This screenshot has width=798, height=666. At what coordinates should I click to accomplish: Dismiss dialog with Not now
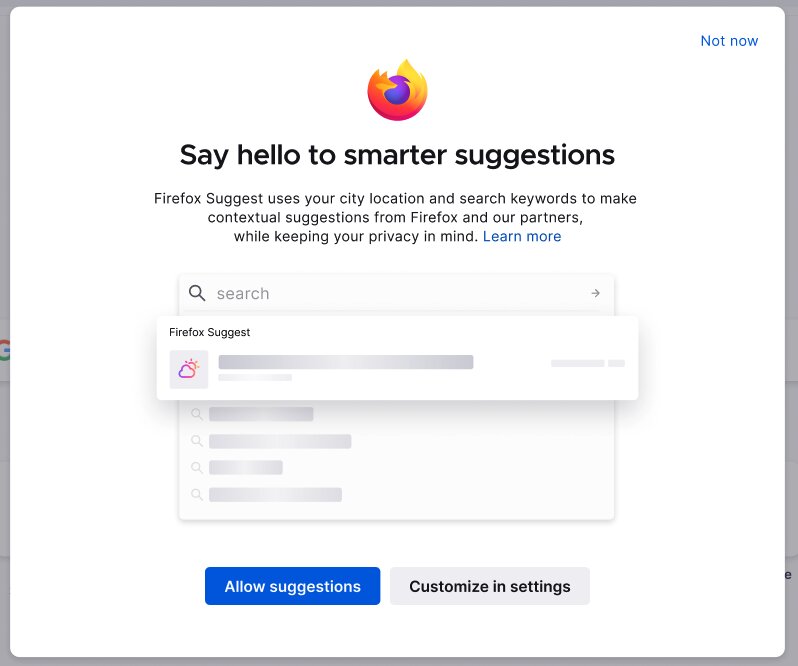tap(729, 41)
